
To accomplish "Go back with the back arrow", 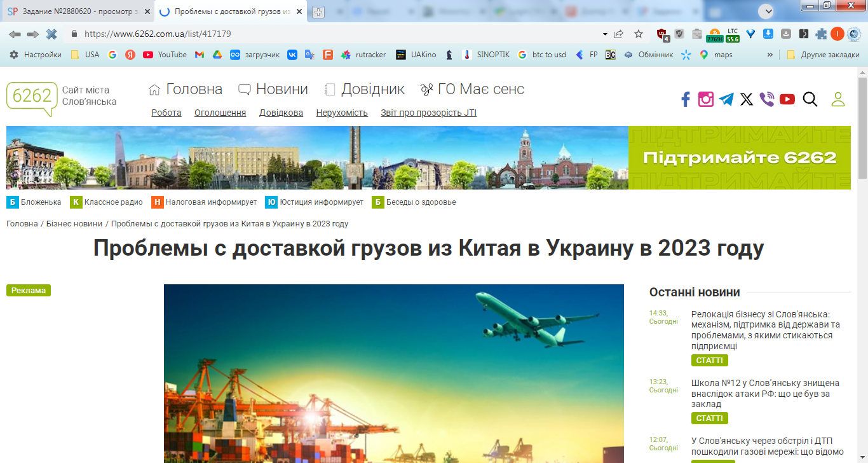I will click(15, 34).
